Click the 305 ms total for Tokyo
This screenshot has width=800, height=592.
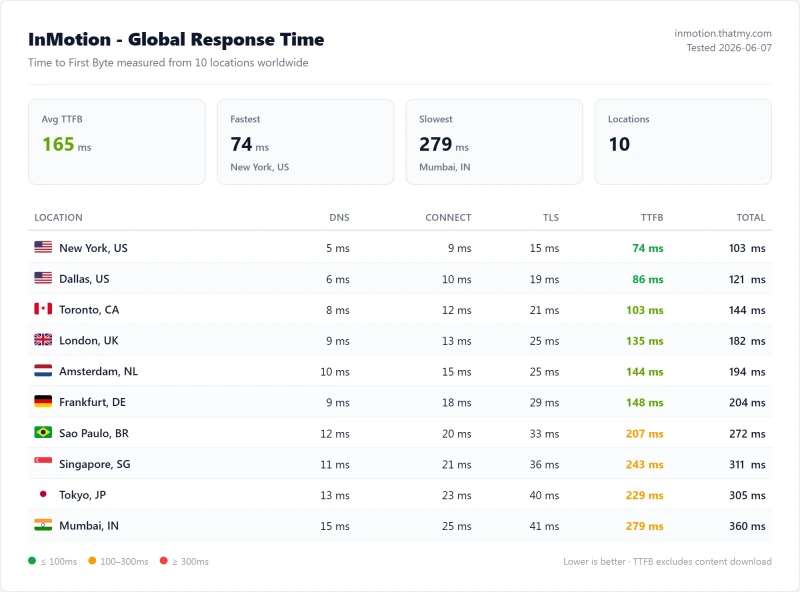[747, 495]
